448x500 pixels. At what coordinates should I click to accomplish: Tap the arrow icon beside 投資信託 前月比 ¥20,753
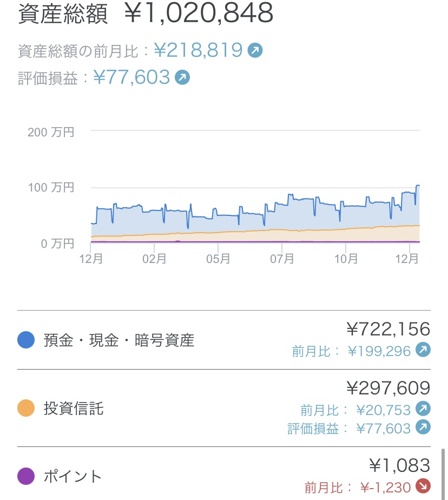[x=423, y=408]
